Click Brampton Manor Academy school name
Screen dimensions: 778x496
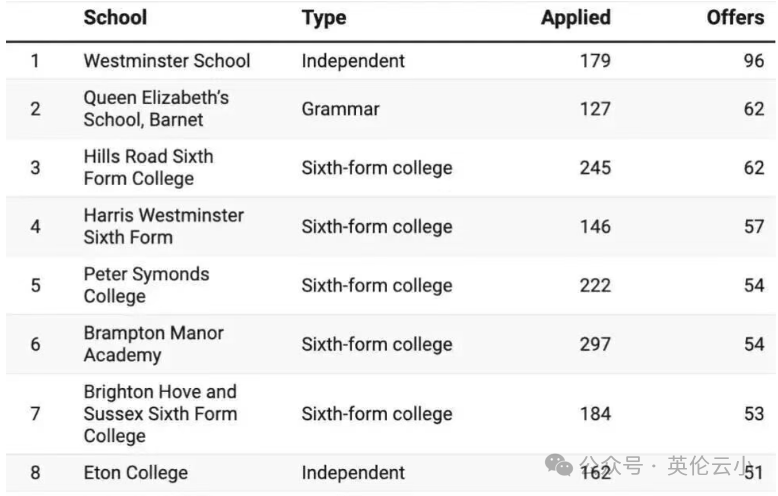pyautogui.click(x=153, y=344)
